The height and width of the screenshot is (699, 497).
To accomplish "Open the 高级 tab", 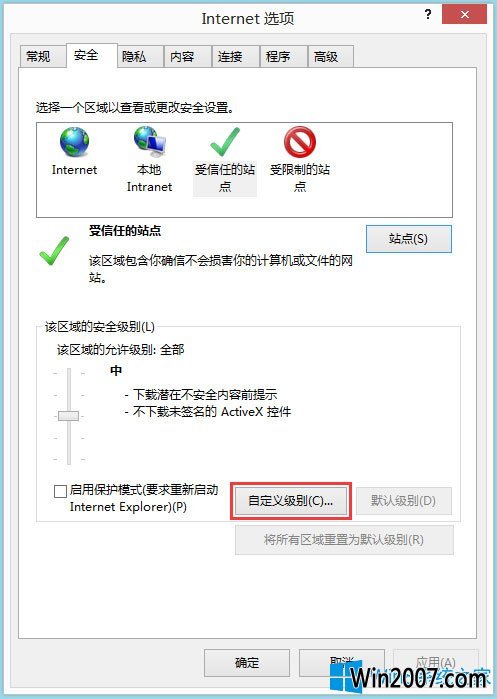I will click(x=326, y=57).
